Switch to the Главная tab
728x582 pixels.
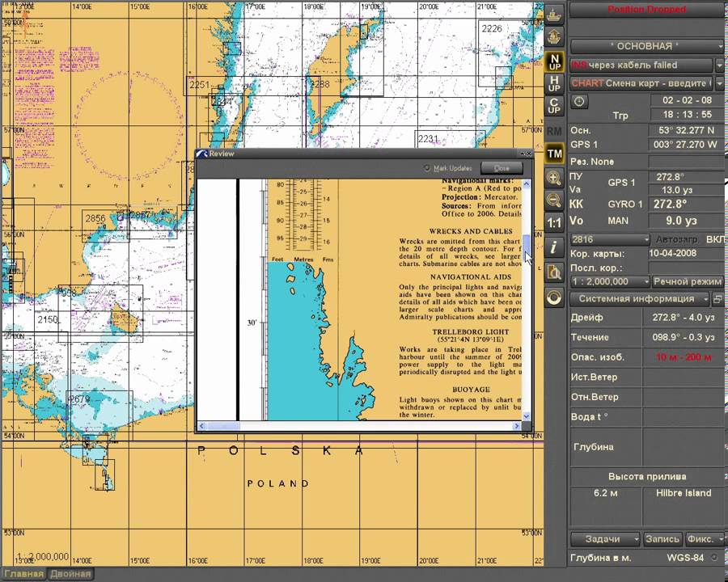pyautogui.click(x=23, y=574)
